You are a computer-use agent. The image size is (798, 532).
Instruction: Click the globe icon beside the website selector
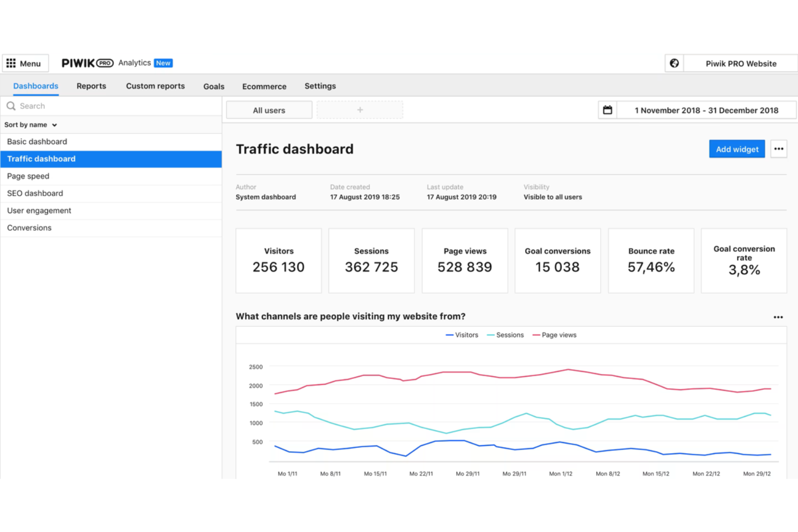click(674, 63)
